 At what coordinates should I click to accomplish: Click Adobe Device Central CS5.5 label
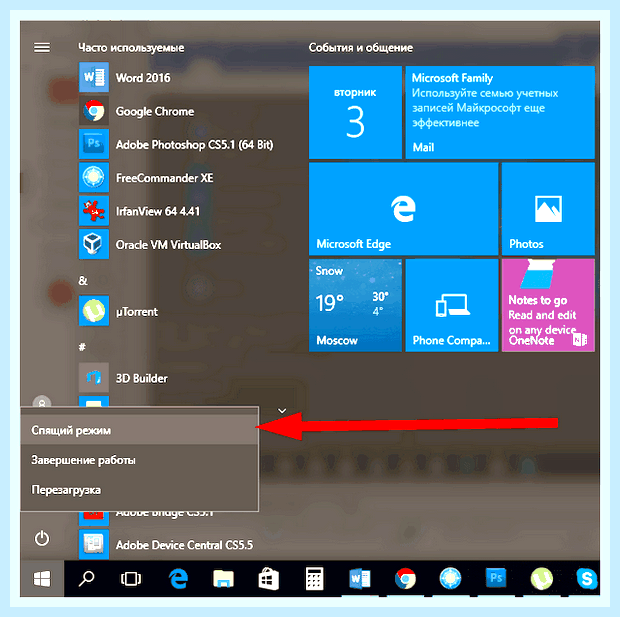pos(184,545)
